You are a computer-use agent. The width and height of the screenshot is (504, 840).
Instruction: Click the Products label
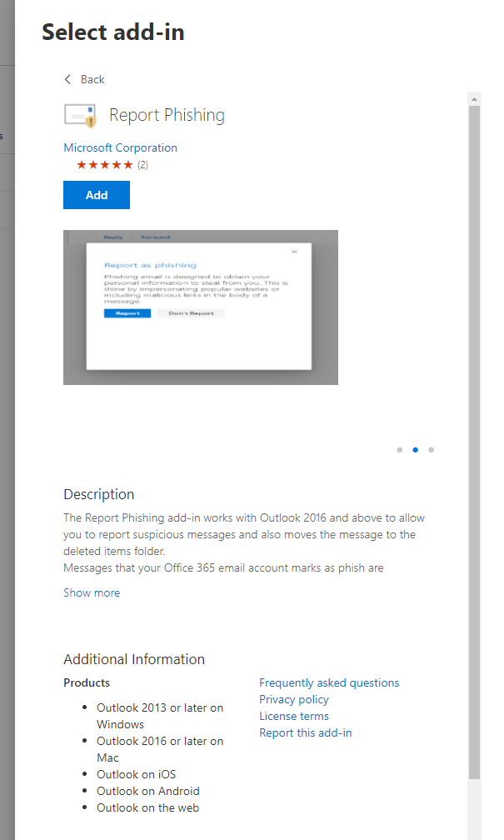[x=87, y=682]
